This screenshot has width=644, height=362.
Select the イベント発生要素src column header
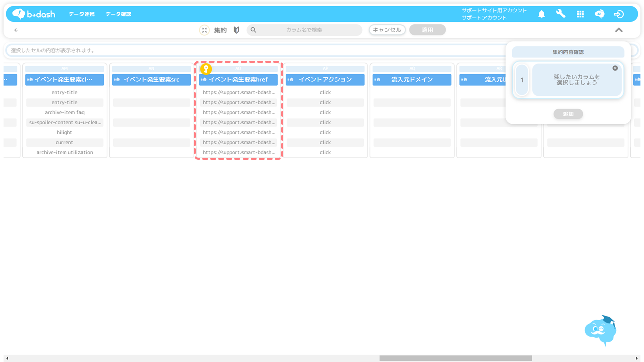click(x=151, y=79)
